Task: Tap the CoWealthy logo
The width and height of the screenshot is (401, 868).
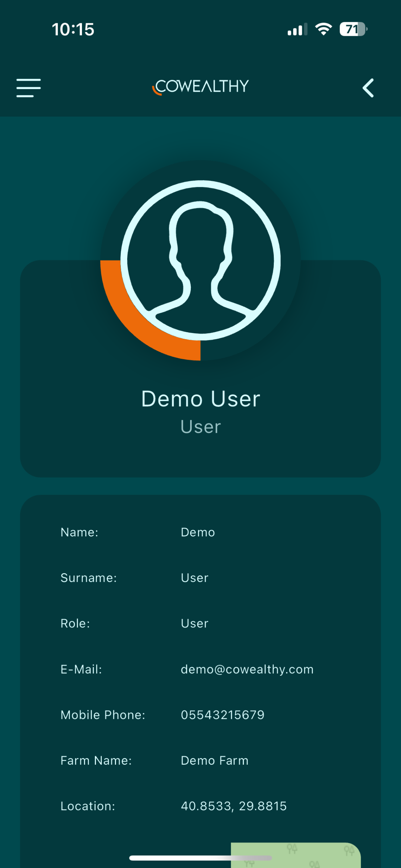Action: pyautogui.click(x=200, y=87)
